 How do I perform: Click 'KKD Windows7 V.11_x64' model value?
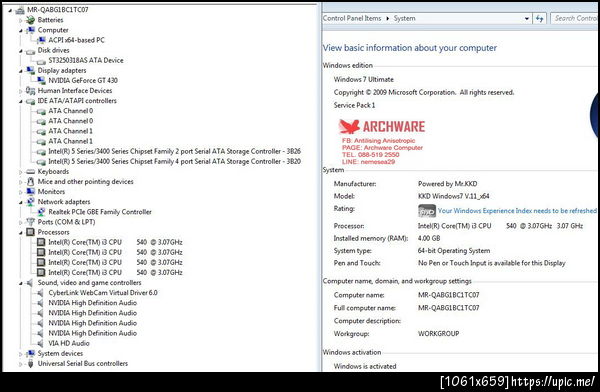453,196
